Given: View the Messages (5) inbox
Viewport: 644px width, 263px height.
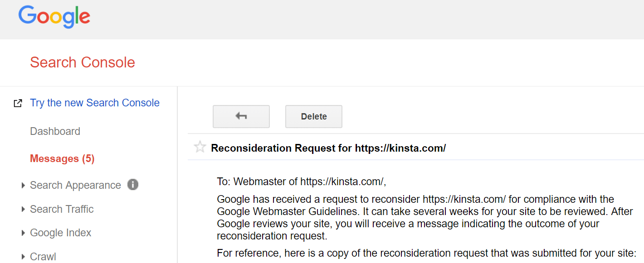Looking at the screenshot, I should pos(62,158).
